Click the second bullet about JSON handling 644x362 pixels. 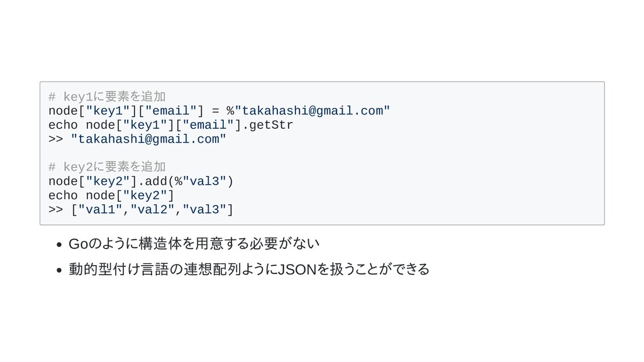249,270
